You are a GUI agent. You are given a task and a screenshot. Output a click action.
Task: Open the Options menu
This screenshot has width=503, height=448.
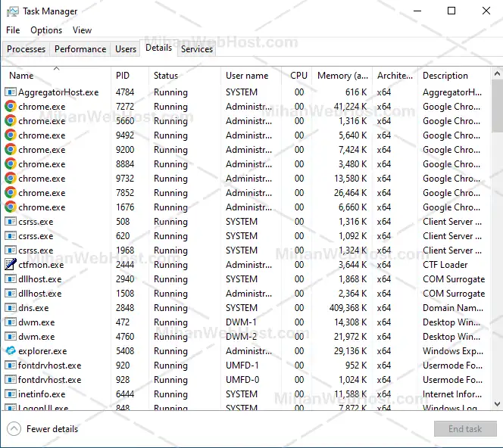pos(46,30)
